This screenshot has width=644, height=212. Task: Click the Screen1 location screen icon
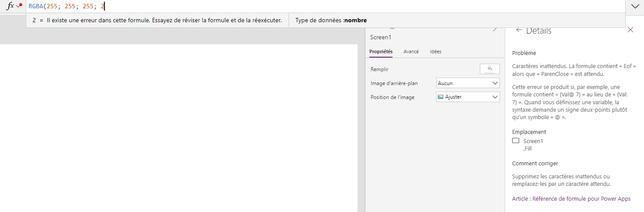pyautogui.click(x=516, y=141)
